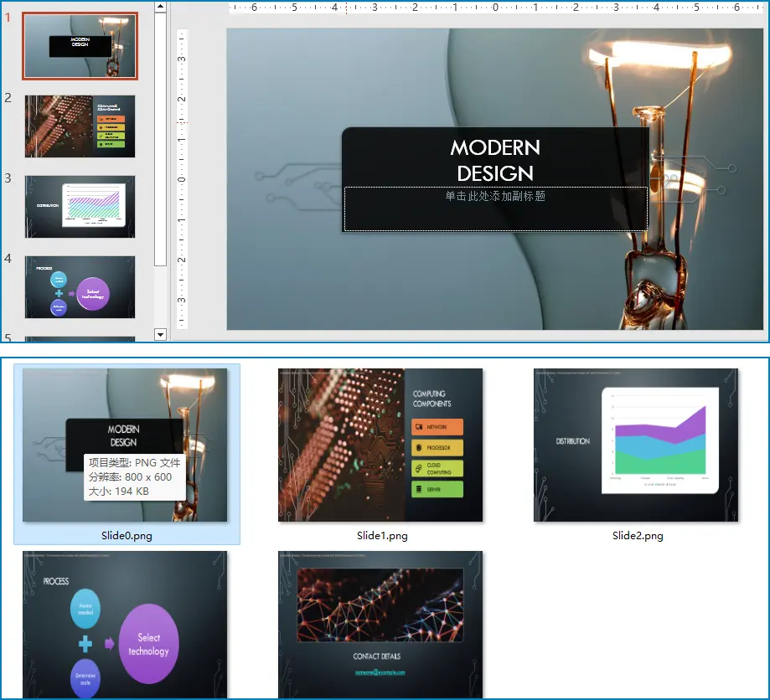Select the PROCESS slide image file

point(125,624)
